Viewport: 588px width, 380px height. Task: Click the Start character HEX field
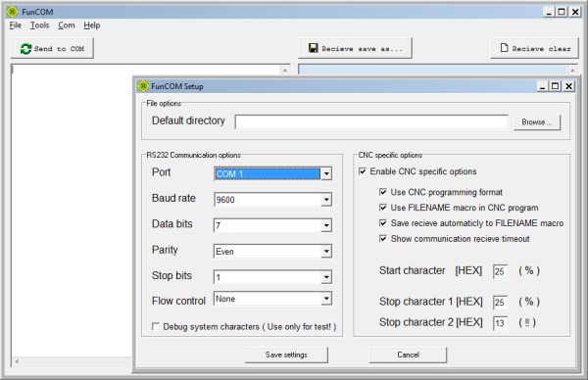pyautogui.click(x=500, y=271)
